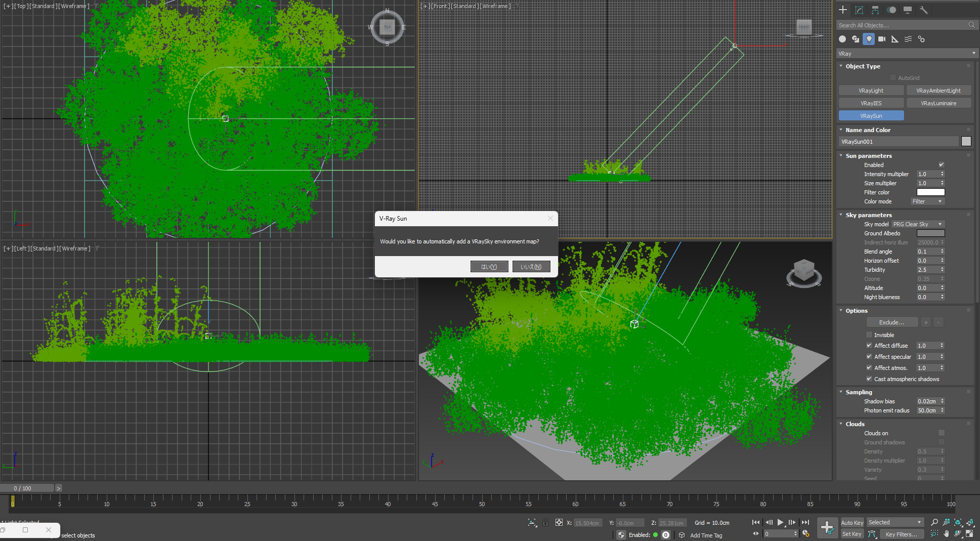
Task: Turn on the Clouds on checkbox
Action: (941, 433)
